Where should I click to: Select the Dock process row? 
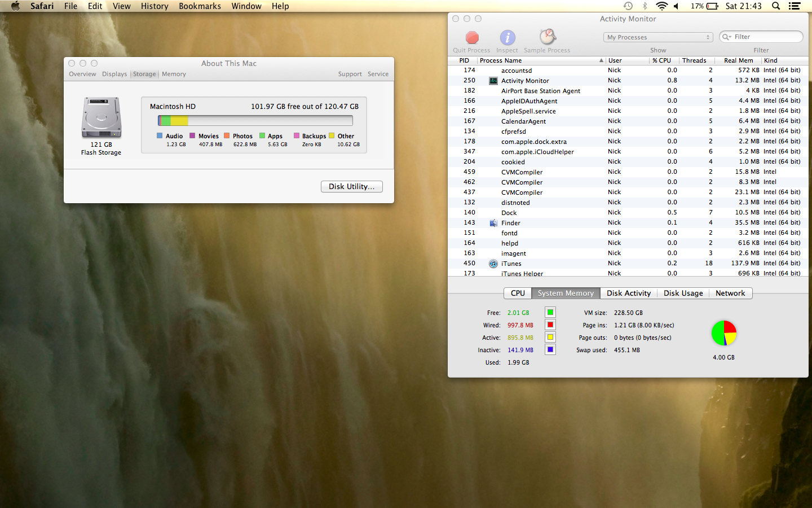pyautogui.click(x=628, y=213)
